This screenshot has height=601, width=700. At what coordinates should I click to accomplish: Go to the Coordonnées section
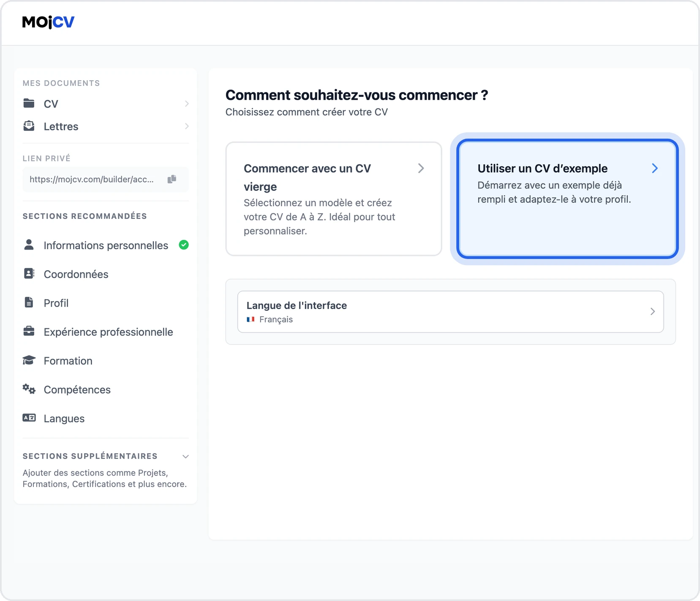pos(106,274)
